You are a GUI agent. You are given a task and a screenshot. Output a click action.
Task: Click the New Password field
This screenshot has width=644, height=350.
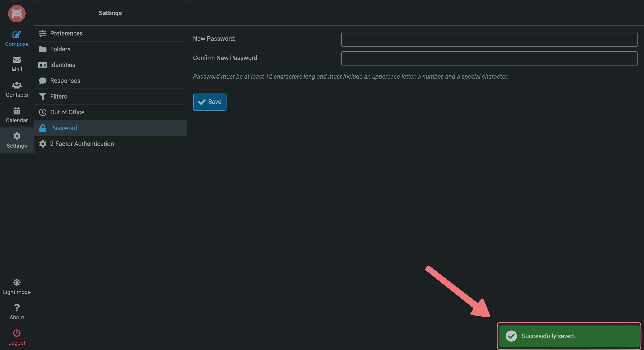pyautogui.click(x=489, y=39)
